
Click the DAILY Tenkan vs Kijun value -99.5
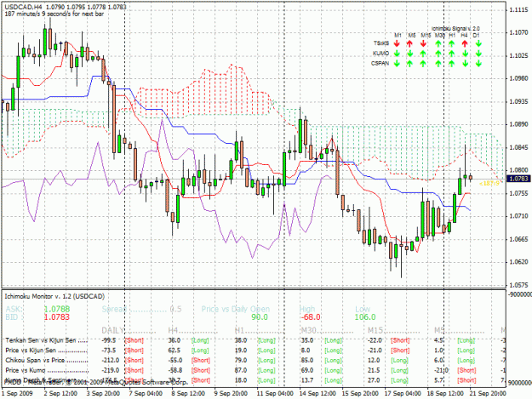click(x=109, y=340)
